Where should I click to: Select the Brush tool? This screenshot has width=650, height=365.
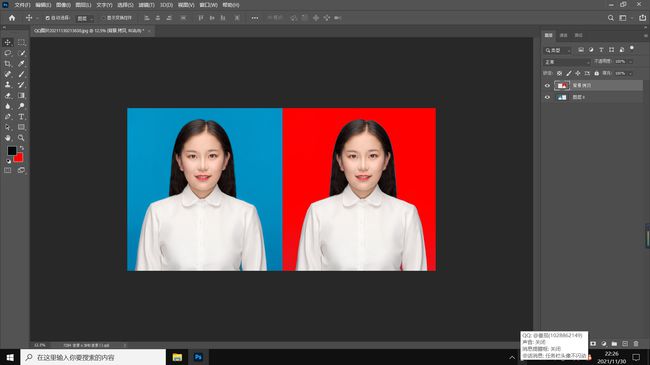(21, 74)
